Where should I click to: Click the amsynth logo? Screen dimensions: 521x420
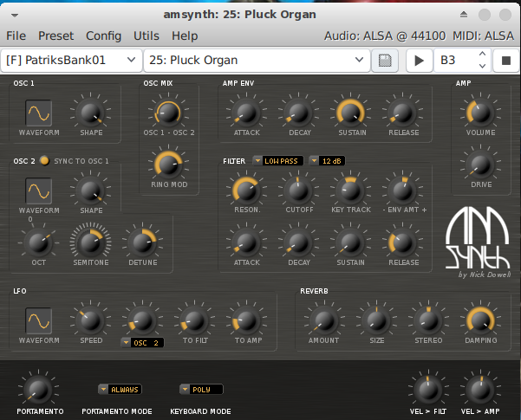[x=476, y=242]
